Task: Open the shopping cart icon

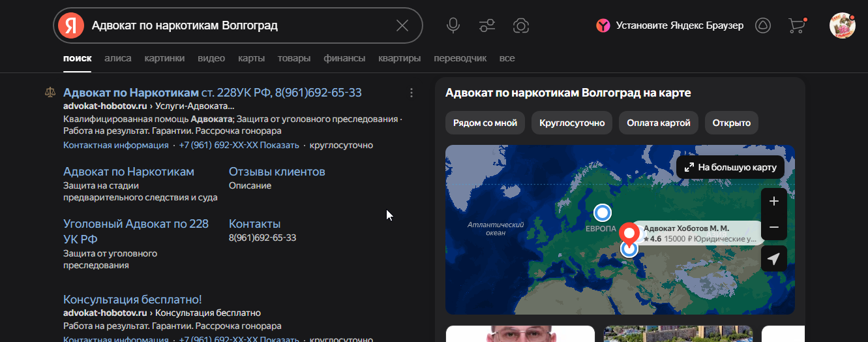Action: [796, 25]
